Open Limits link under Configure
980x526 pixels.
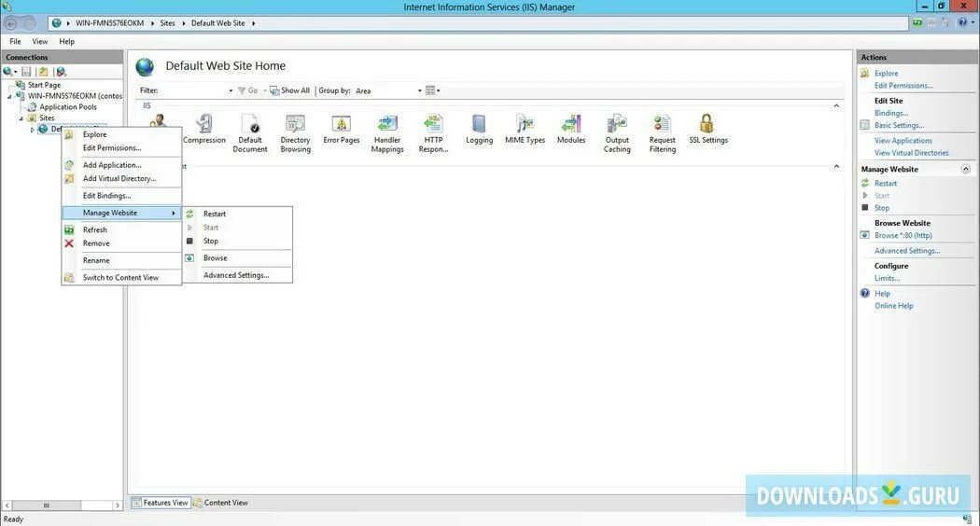[887, 278]
